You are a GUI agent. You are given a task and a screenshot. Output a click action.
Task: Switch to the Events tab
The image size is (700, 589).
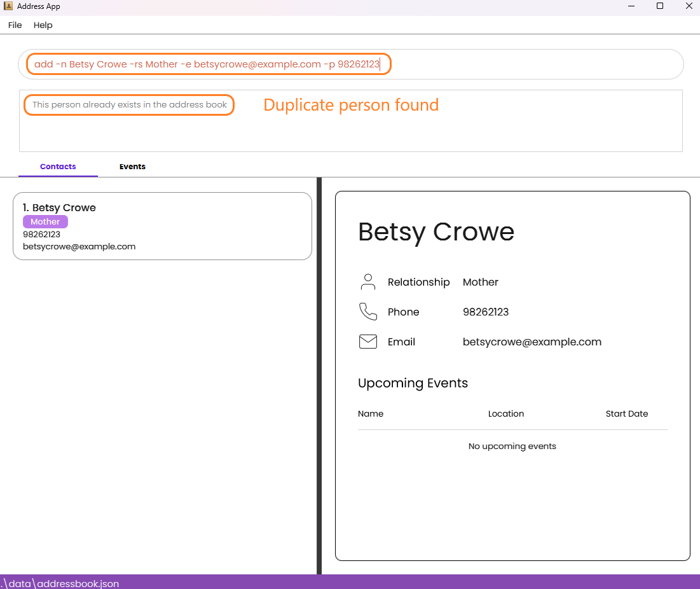coord(132,167)
